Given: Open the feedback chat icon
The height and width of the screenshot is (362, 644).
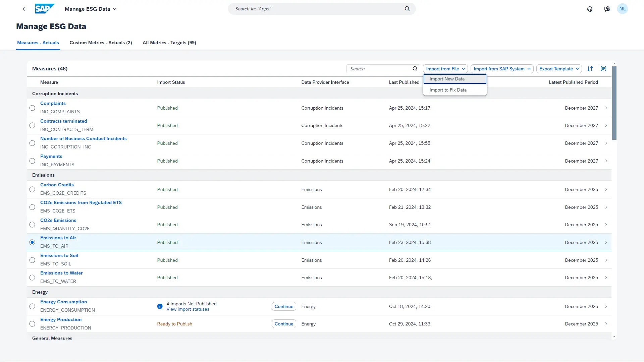Looking at the screenshot, I should 607,9.
